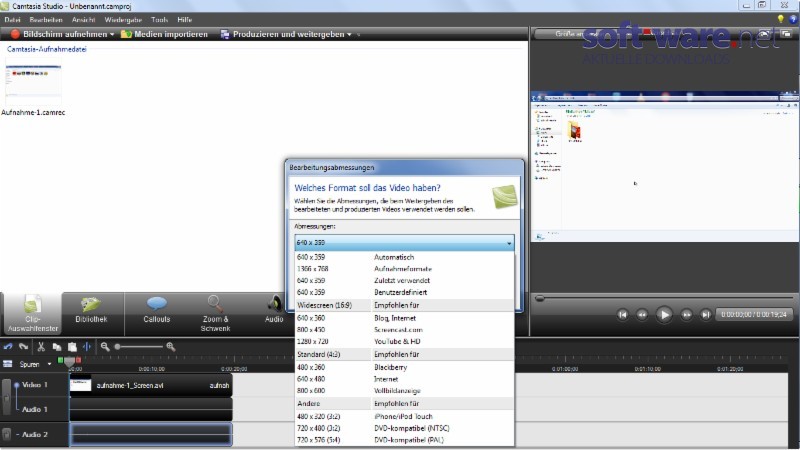The width and height of the screenshot is (800, 450).
Task: Click Medien importieren button
Action: point(164,34)
